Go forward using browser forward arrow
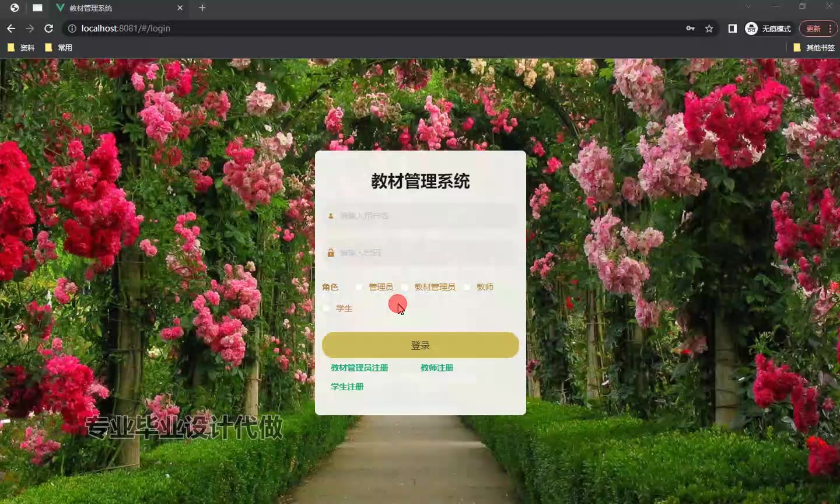The width and height of the screenshot is (840, 504). tap(30, 28)
